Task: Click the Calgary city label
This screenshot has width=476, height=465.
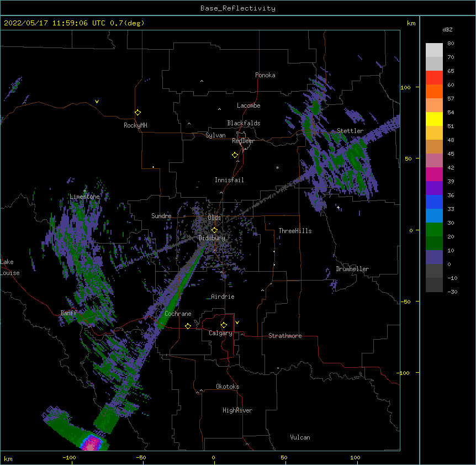Action: [x=220, y=333]
